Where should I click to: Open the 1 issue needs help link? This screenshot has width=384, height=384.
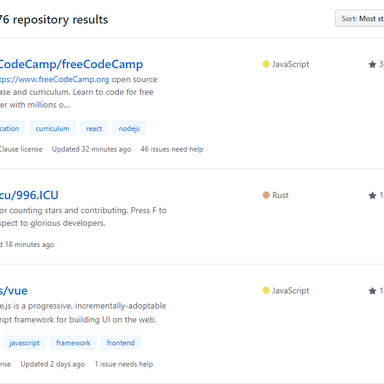point(124,364)
